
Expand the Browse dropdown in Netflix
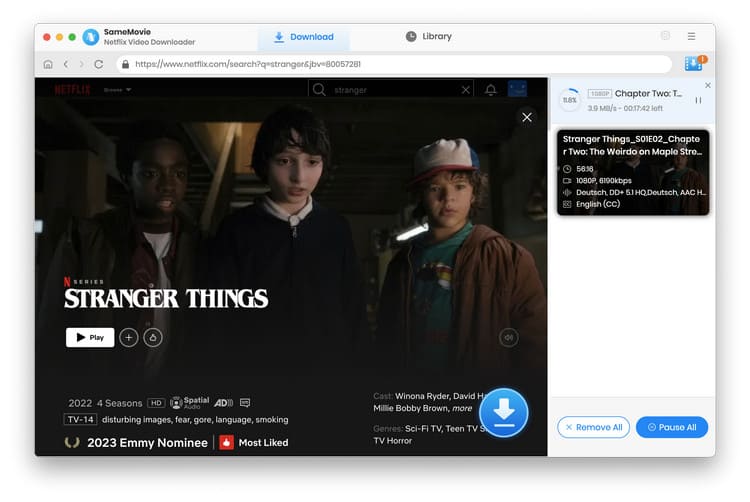[x=117, y=90]
